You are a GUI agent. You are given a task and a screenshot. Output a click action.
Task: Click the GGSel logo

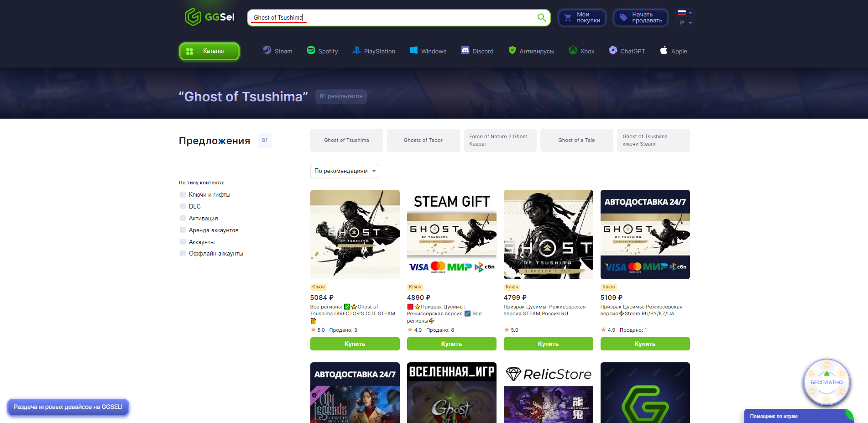click(x=209, y=17)
